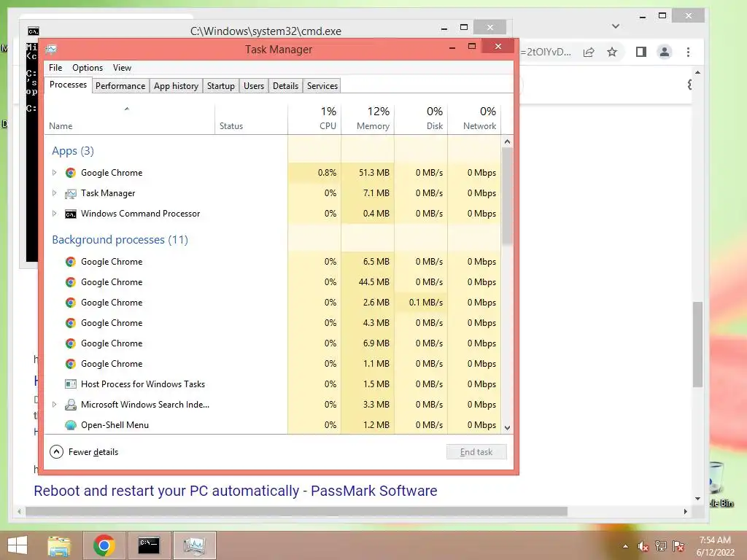This screenshot has width=747, height=560.
Task: Click Google Chrome icon in the Apps list
Action: pyautogui.click(x=71, y=173)
